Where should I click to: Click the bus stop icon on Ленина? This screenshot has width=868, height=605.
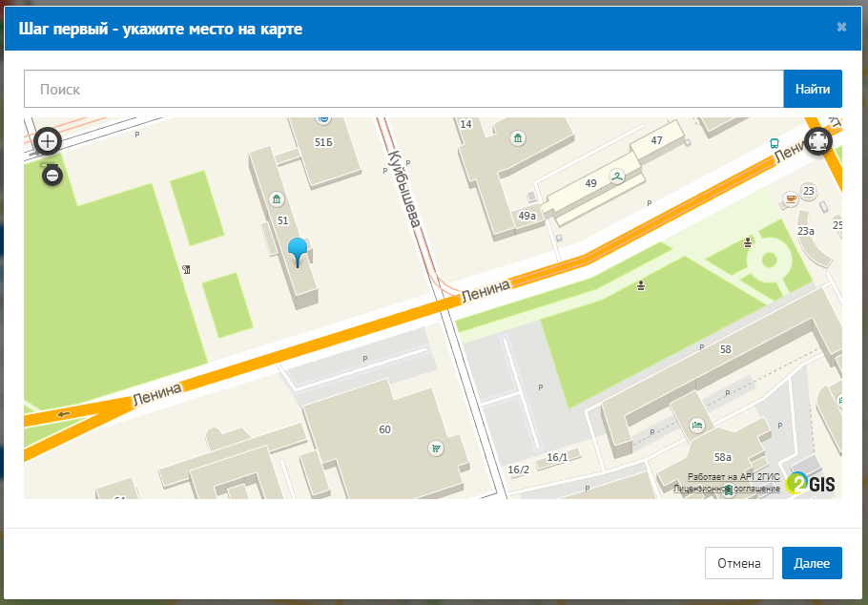[x=775, y=143]
